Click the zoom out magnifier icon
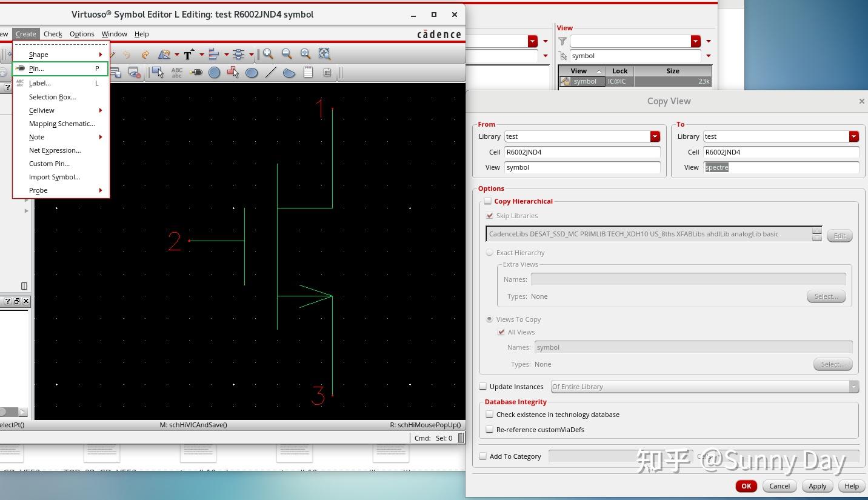The height and width of the screenshot is (500, 868). (287, 55)
